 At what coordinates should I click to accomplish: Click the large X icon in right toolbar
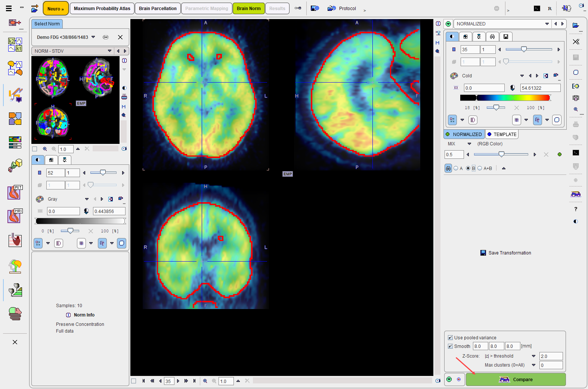pos(576,41)
